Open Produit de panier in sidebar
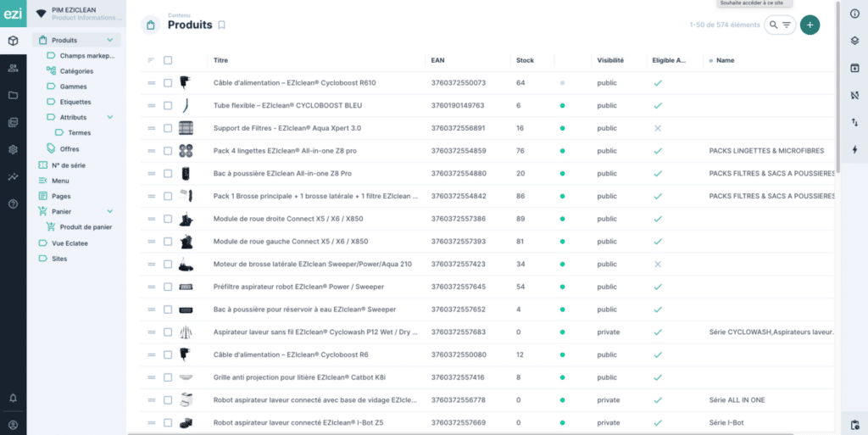868x435 pixels. (x=86, y=227)
